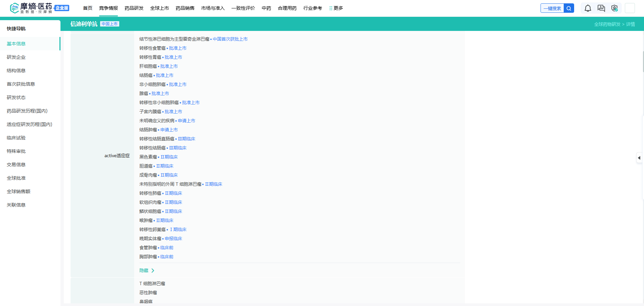The image size is (644, 306).
Task: Click 批准上市 link for 肝细胞癌
Action: (x=169, y=66)
